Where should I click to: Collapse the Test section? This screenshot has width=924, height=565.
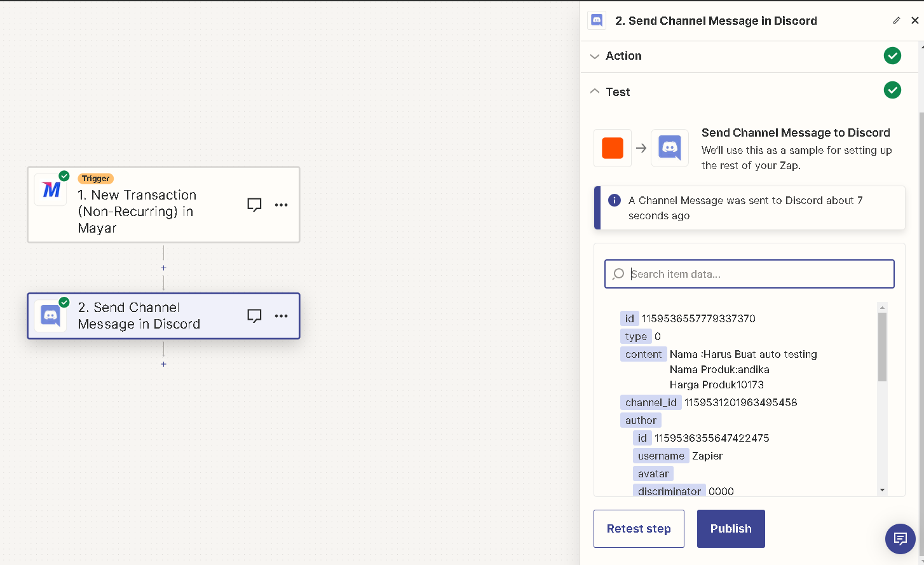(748, 92)
